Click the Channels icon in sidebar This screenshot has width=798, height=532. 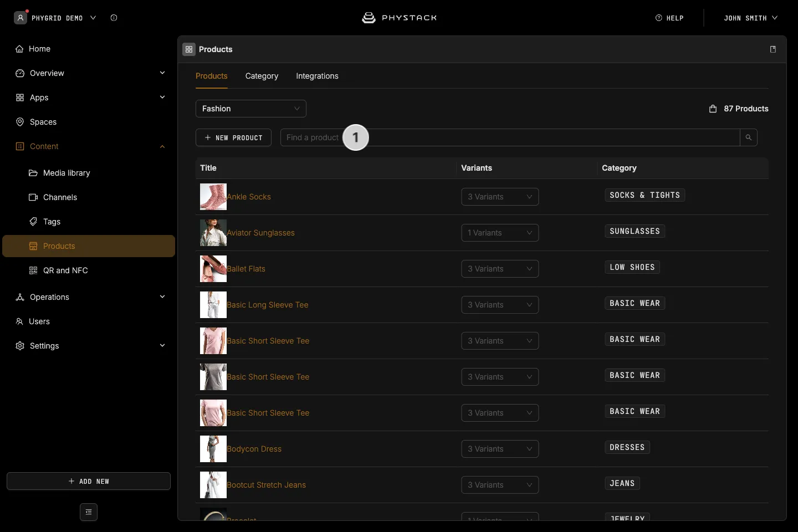33,197
